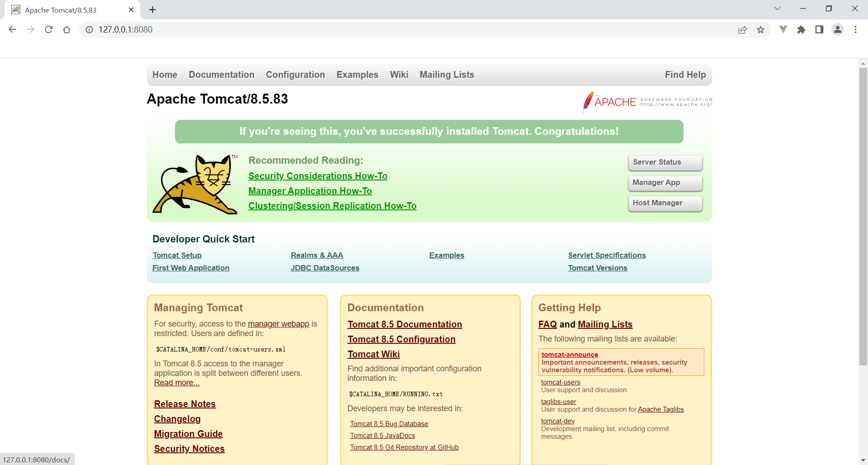Open the user profile avatar
The height and width of the screenshot is (465, 868).
(x=838, y=29)
